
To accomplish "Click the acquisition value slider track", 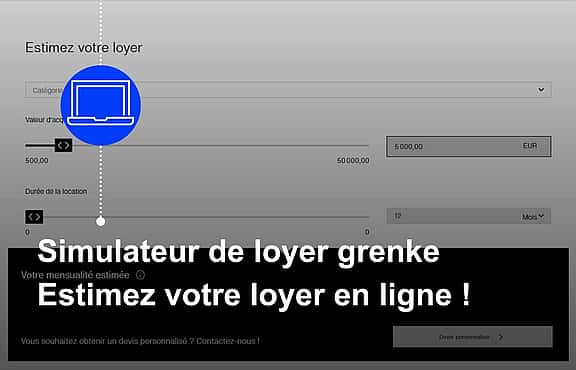I will [x=197, y=146].
